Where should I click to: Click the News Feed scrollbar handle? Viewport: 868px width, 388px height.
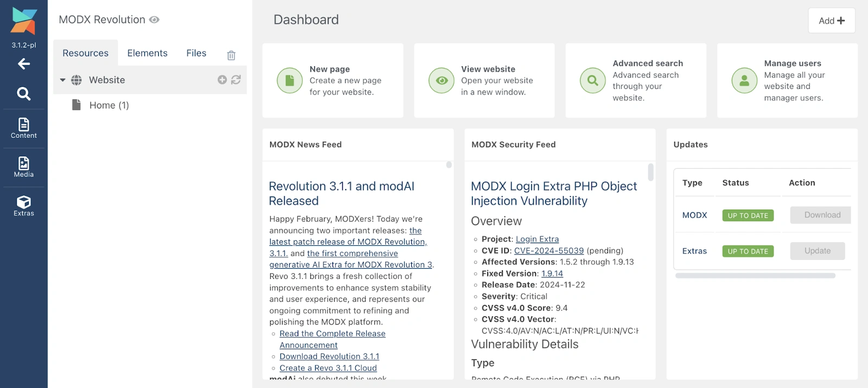click(x=449, y=165)
